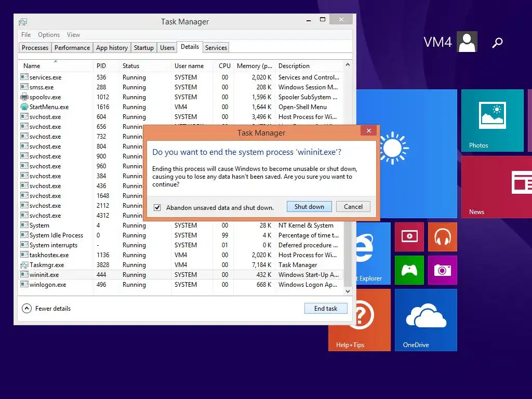Click the spoolsv.exe printer icon
This screenshot has width=532, height=399.
pyautogui.click(x=24, y=97)
